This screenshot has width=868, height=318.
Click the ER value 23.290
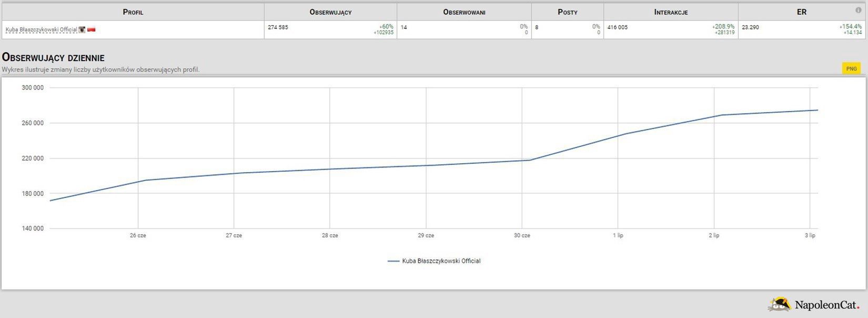(x=750, y=27)
